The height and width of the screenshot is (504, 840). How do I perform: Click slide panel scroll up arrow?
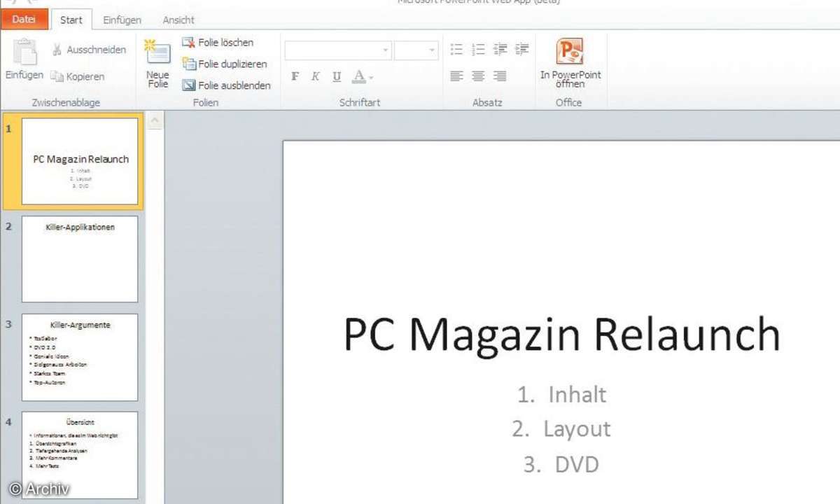(x=155, y=122)
